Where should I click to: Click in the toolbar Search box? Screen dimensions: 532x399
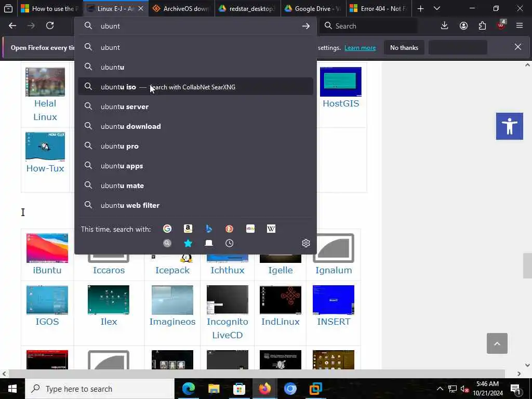(x=368, y=26)
